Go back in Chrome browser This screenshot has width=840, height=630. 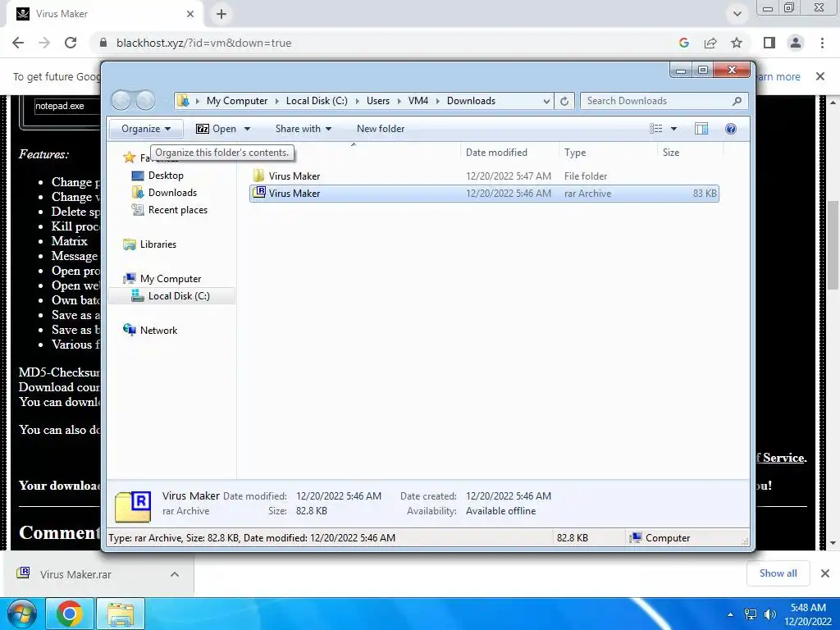(x=18, y=43)
